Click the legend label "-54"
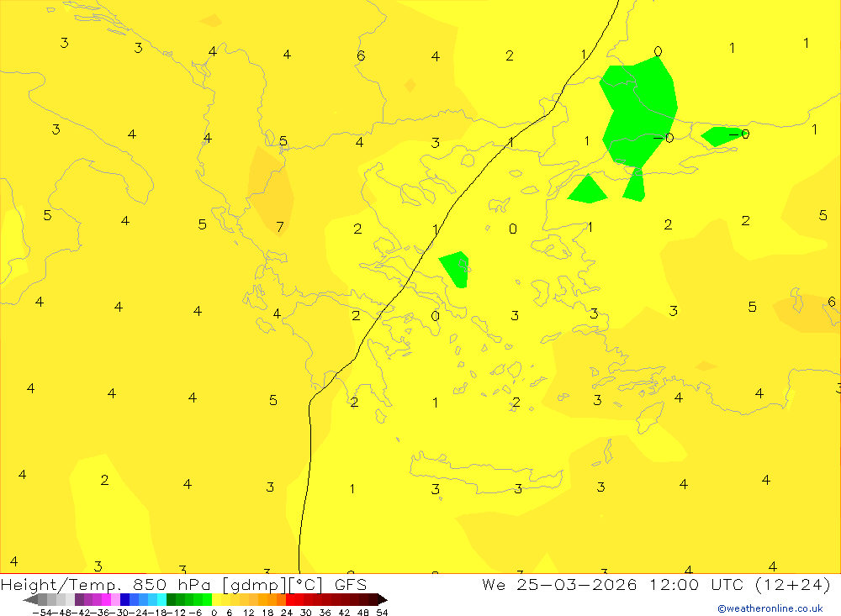The width and height of the screenshot is (841, 616). tap(42, 613)
